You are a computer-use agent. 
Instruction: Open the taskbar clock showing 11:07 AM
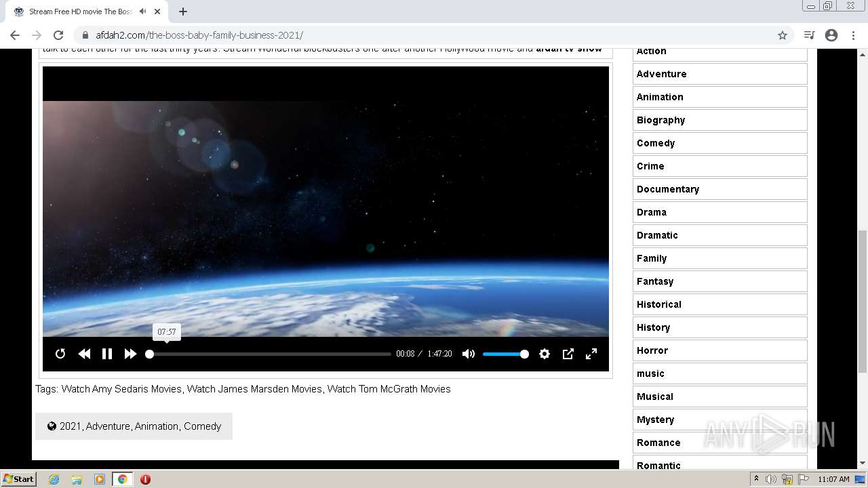click(833, 479)
